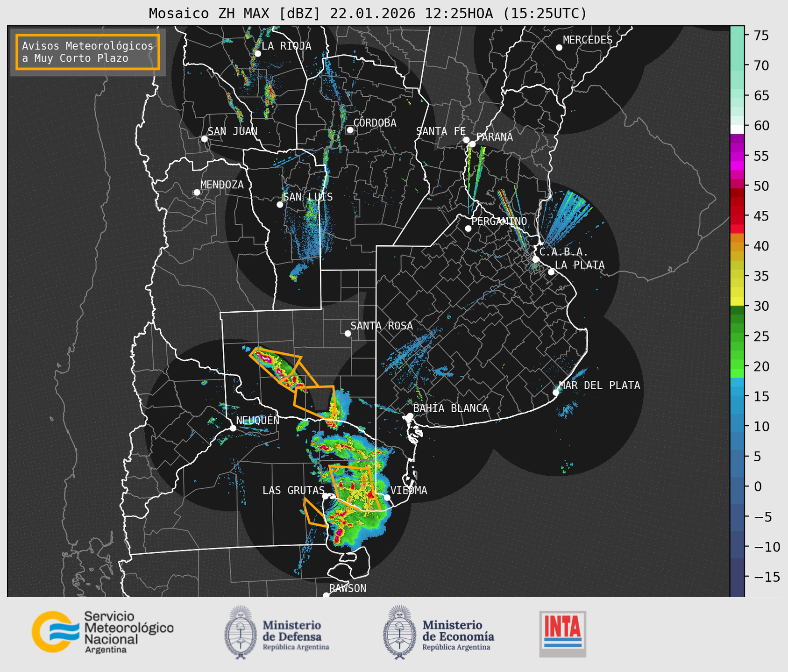This screenshot has height=672, width=788.
Task: Select the SAN JUAN city label
Action: point(232,131)
